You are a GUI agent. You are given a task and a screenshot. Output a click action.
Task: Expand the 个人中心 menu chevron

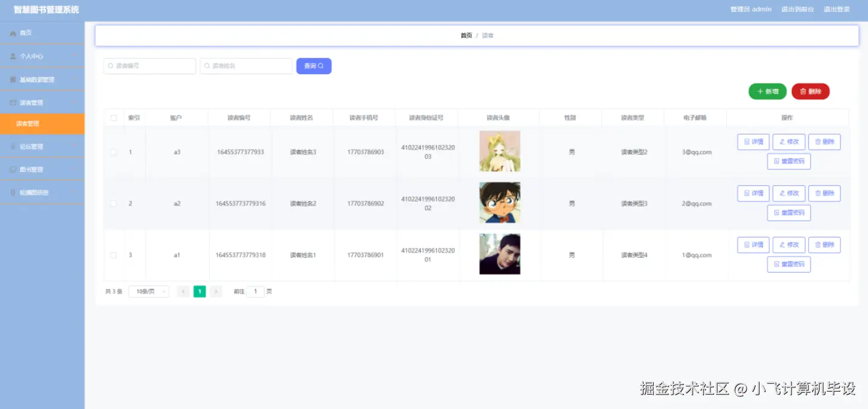pyautogui.click(x=74, y=56)
